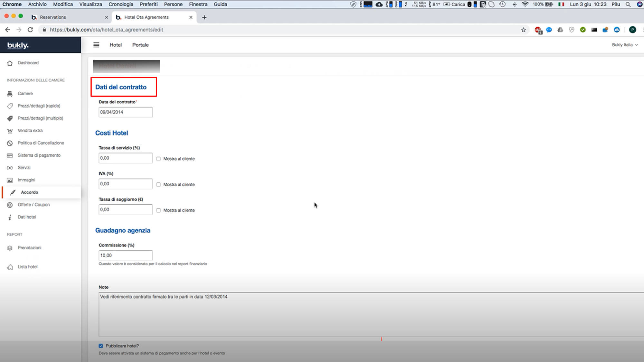Check Mostra al cliente for Tassa di soggiorno
The width and height of the screenshot is (644, 362).
point(158,210)
